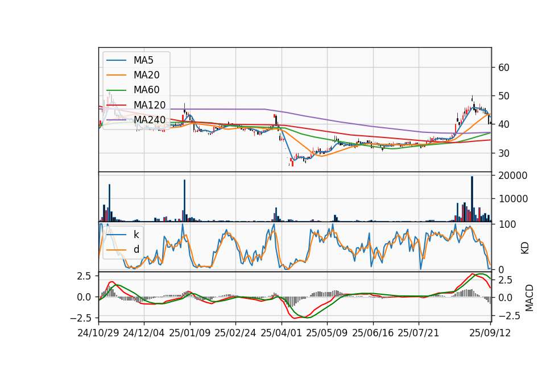Click the KD axis value 100
The width and height of the screenshot is (546, 392).
(507, 224)
